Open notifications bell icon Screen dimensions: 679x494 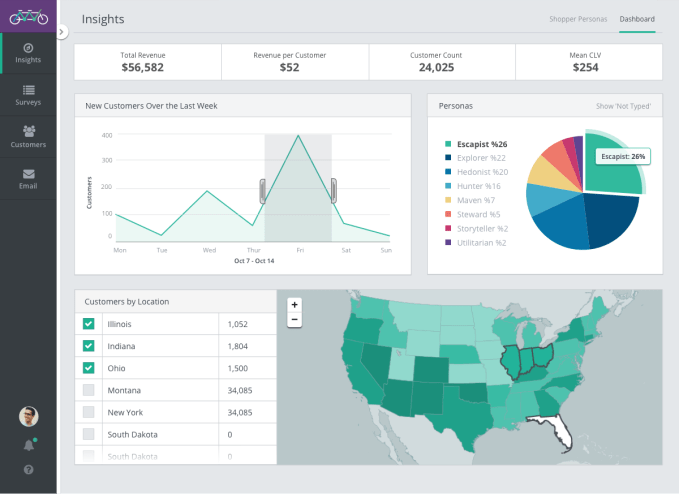point(28,445)
